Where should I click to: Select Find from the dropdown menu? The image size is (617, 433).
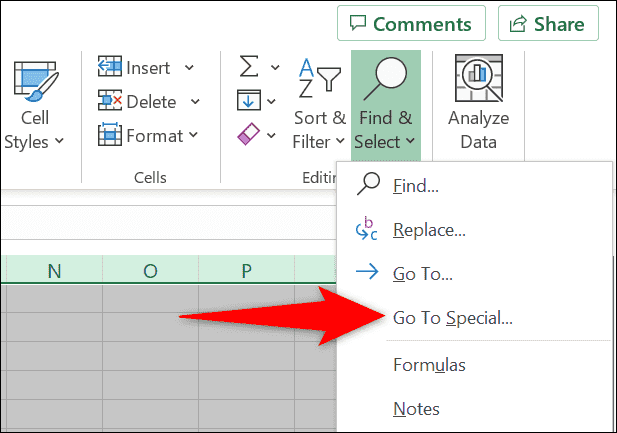pyautogui.click(x=415, y=185)
